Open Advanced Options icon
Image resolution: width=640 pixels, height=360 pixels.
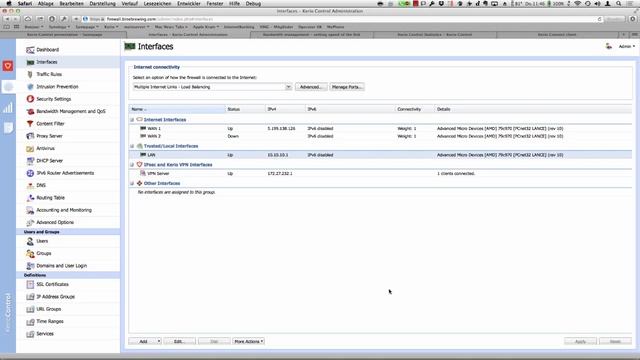coord(30,222)
